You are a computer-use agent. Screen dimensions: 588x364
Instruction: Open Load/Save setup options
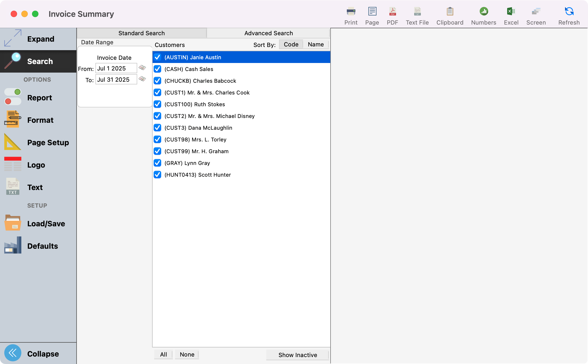pyautogui.click(x=46, y=224)
